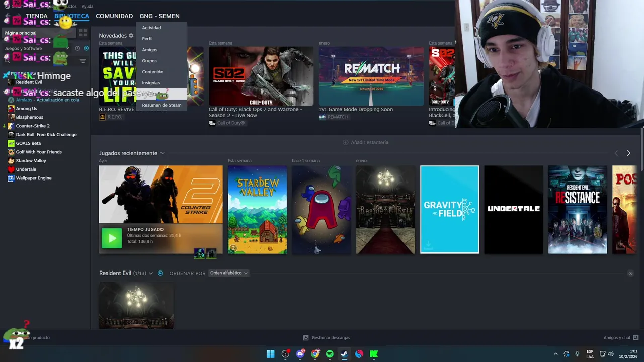Show hidden tray icons chevron
Image resolution: width=644 pixels, height=362 pixels.
tap(555, 354)
